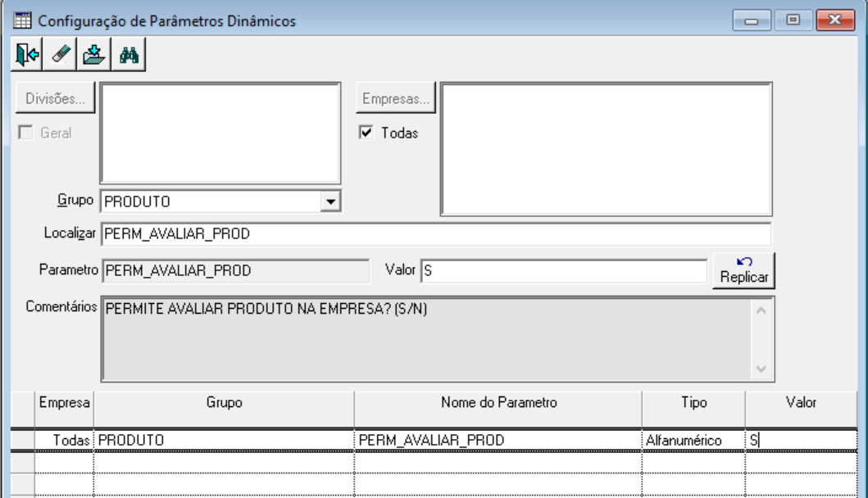868x498 pixels.
Task: Click the exit door toolbar icon
Action: [x=26, y=54]
